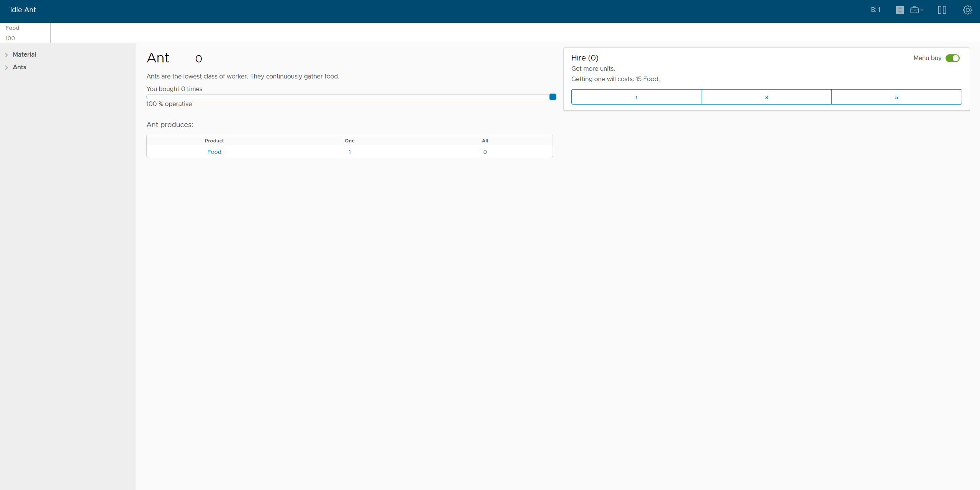Click the B: 1 header indicator
Image resolution: width=980 pixels, height=490 pixels.
(875, 10)
